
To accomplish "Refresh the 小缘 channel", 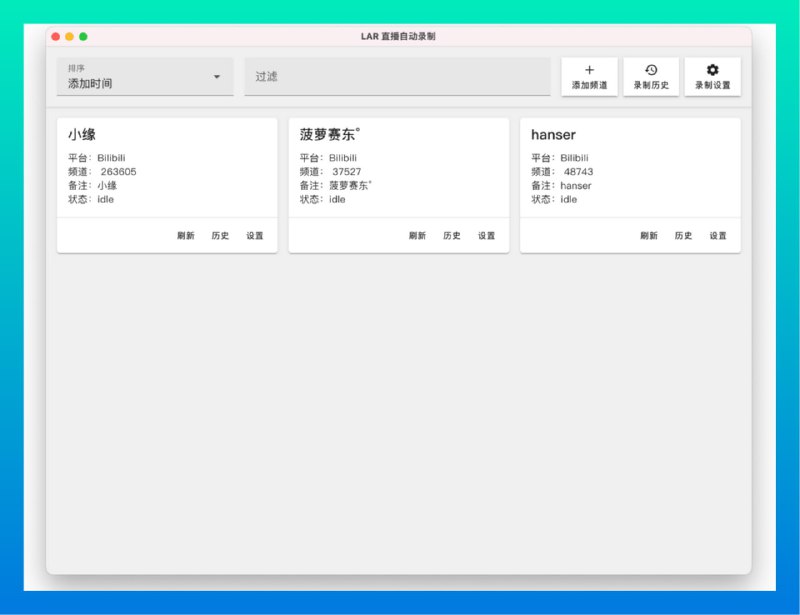I will pos(186,236).
